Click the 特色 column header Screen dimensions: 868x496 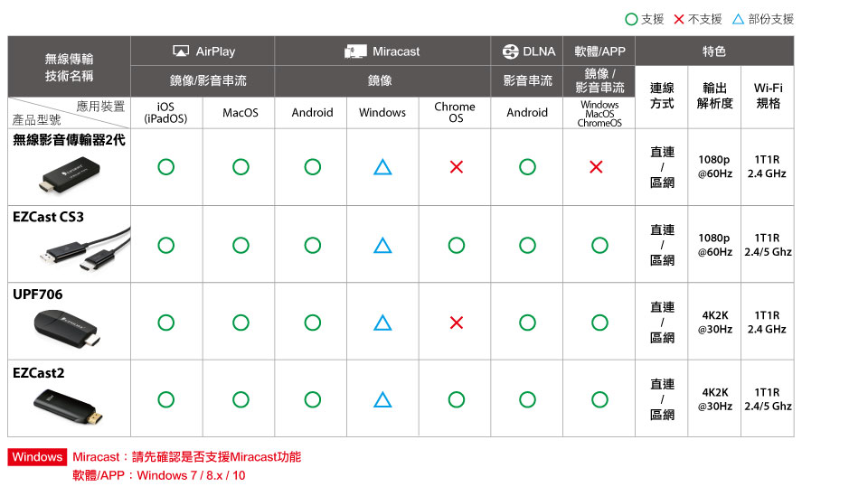[714, 51]
